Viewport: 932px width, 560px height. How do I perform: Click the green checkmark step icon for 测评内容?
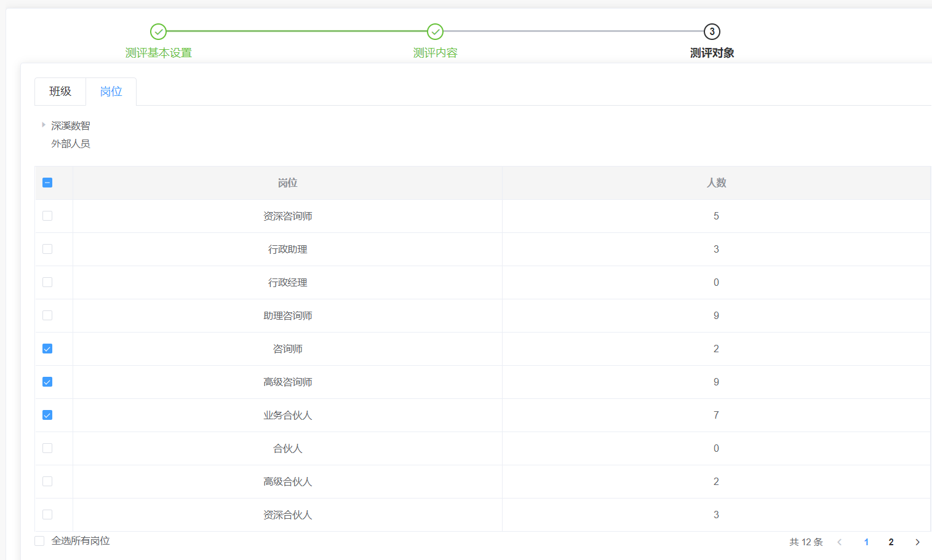tap(435, 31)
